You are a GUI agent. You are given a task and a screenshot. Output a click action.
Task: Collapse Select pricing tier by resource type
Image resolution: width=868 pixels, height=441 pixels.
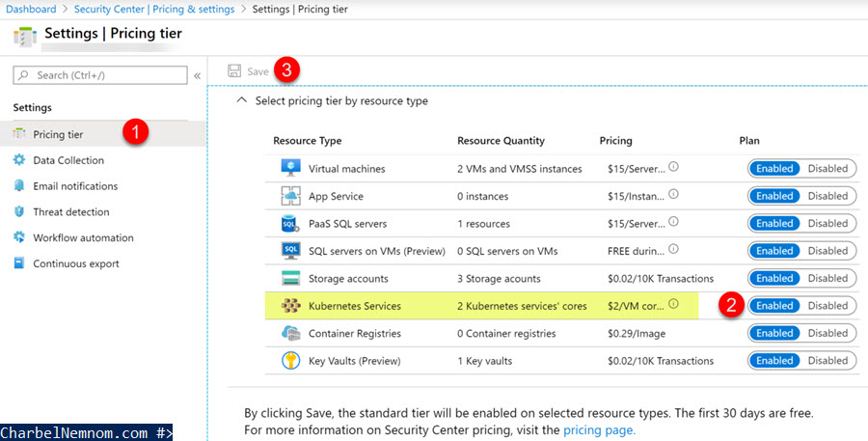click(241, 100)
